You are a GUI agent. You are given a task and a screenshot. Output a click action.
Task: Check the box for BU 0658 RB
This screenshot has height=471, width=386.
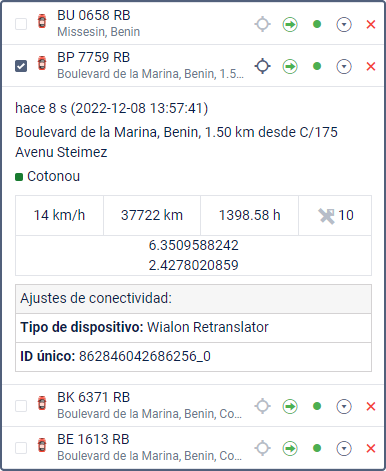21,24
